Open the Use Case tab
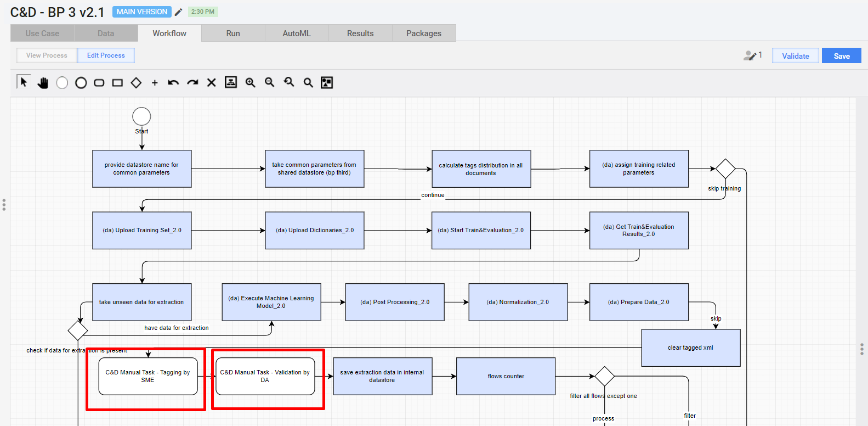This screenshot has width=868, height=426. pyautogui.click(x=42, y=33)
